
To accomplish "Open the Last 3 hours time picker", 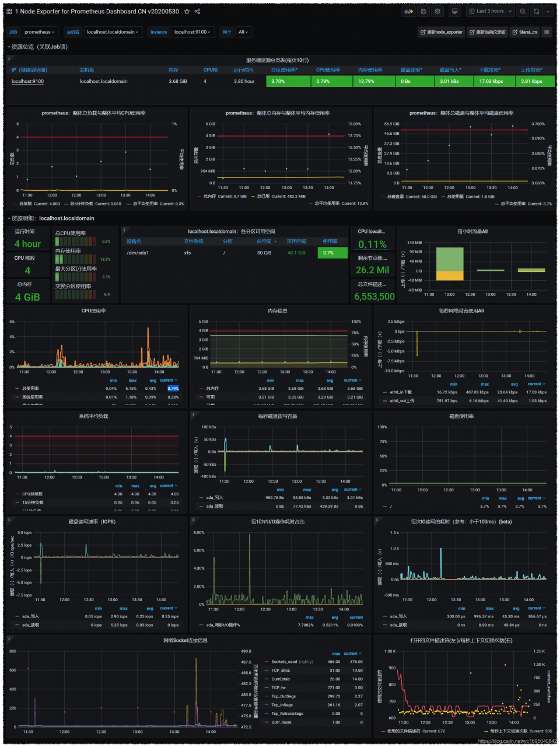I will (x=490, y=11).
